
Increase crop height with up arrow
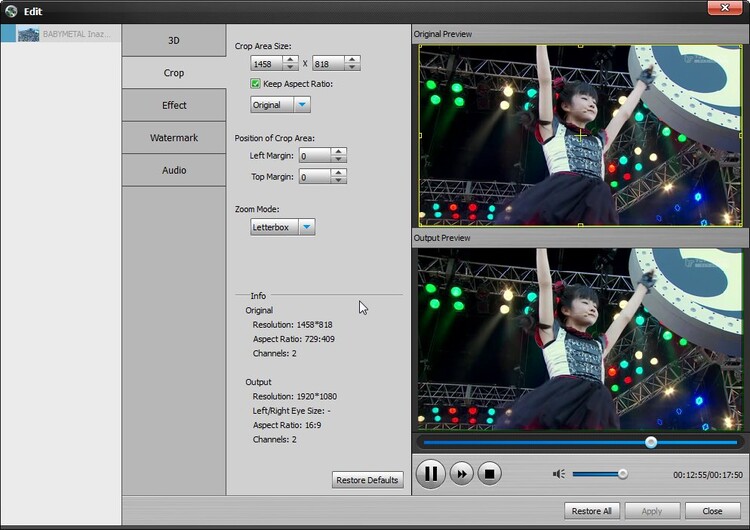pyautogui.click(x=352, y=59)
